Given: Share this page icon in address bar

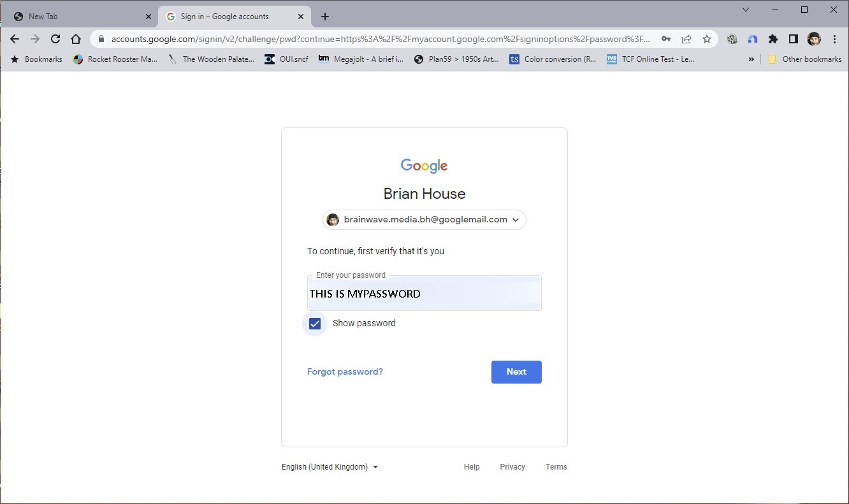Looking at the screenshot, I should click(x=686, y=39).
